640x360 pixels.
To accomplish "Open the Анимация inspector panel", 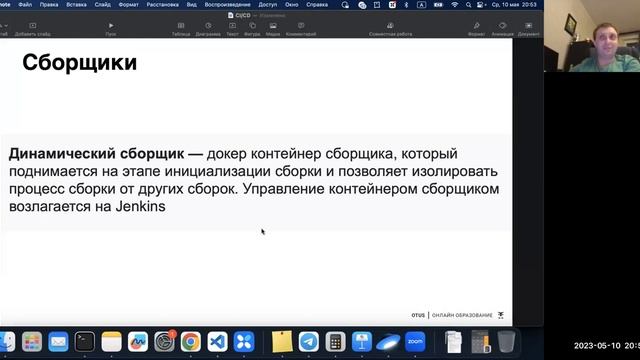I will (502, 29).
